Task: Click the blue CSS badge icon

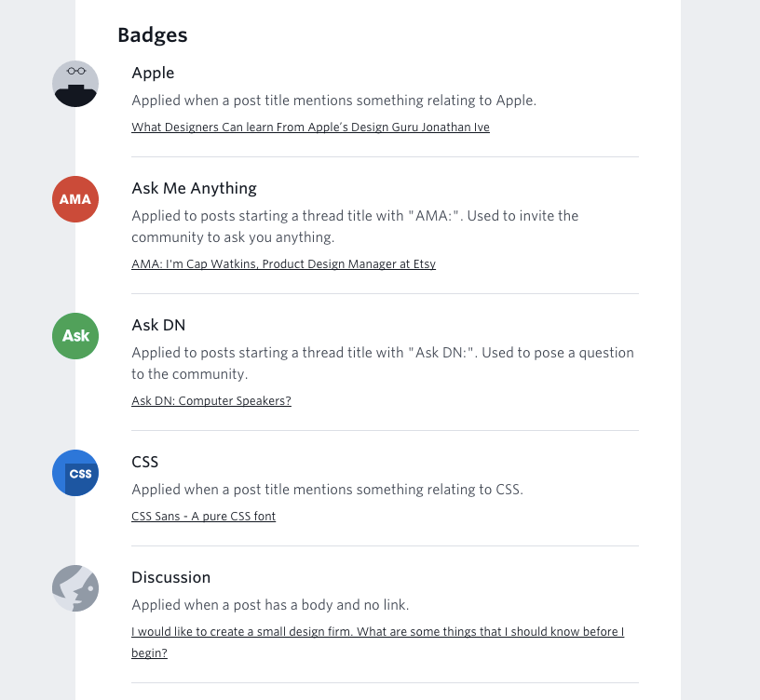Action: [x=75, y=473]
